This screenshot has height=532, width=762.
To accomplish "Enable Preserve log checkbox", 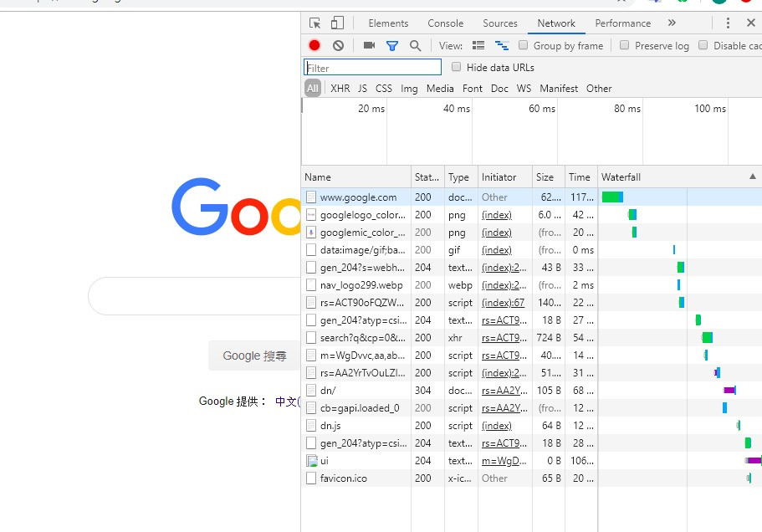I will click(x=625, y=45).
